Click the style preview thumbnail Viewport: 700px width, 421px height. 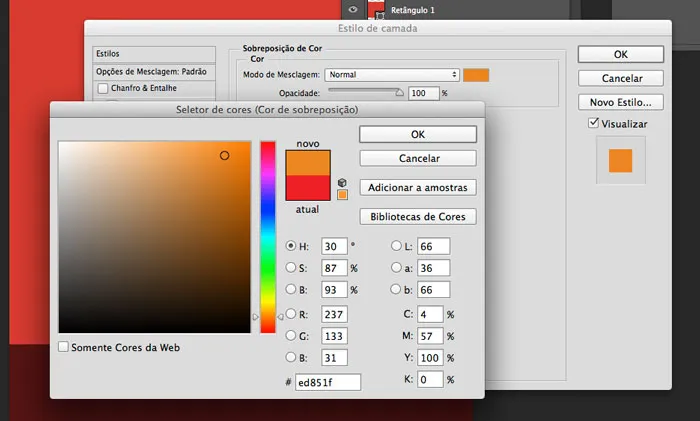(621, 160)
